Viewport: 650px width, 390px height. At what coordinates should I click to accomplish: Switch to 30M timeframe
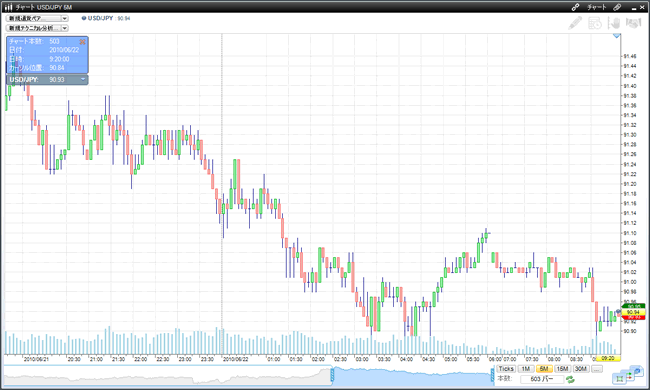click(581, 369)
